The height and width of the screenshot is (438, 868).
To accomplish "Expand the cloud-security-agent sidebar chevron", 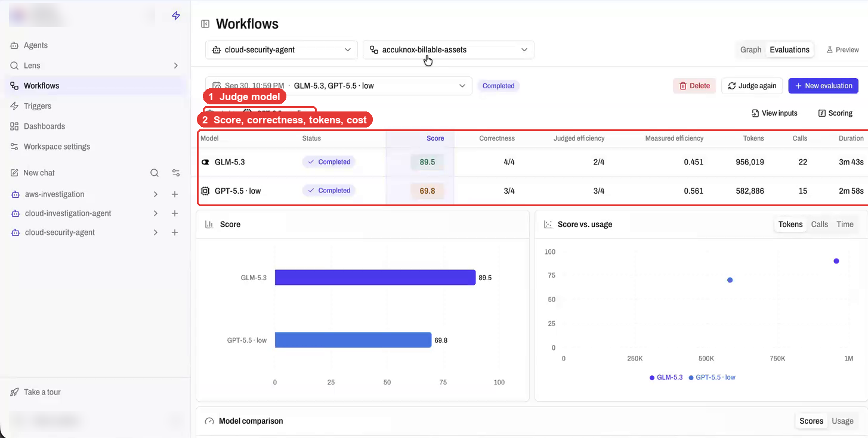I will 156,232.
